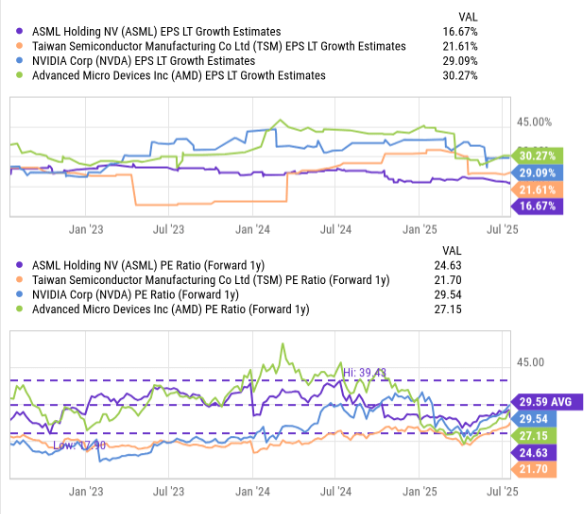Image resolution: width=587 pixels, height=514 pixels.
Task: Click the orange 21.70 chart end tag
Action: [533, 469]
